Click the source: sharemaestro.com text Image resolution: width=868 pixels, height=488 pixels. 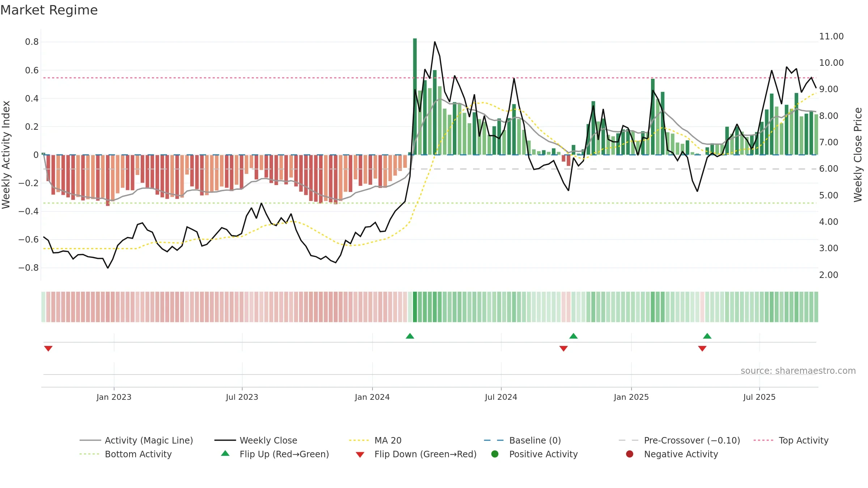pos(798,371)
